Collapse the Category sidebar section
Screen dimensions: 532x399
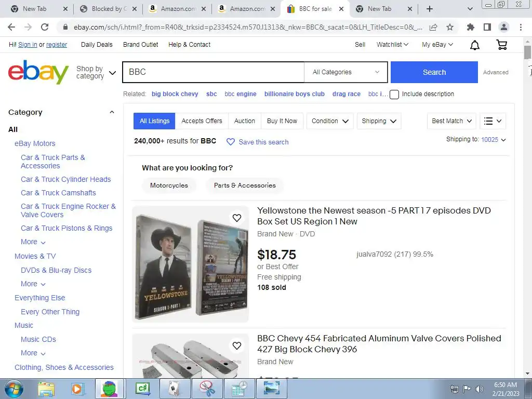112,112
